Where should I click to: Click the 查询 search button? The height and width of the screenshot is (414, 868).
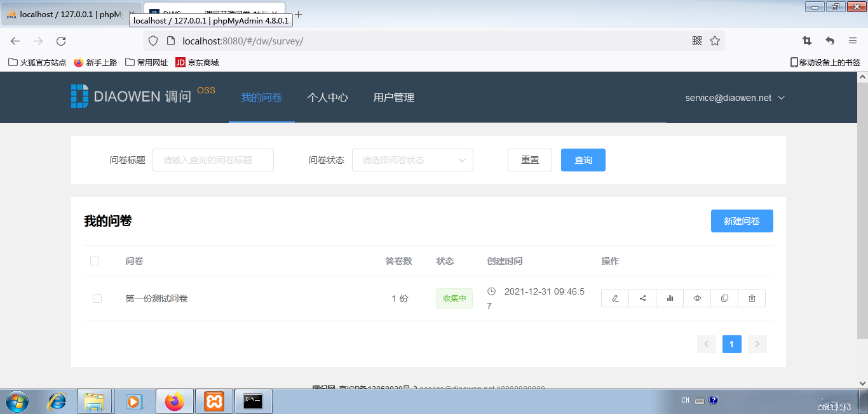583,160
